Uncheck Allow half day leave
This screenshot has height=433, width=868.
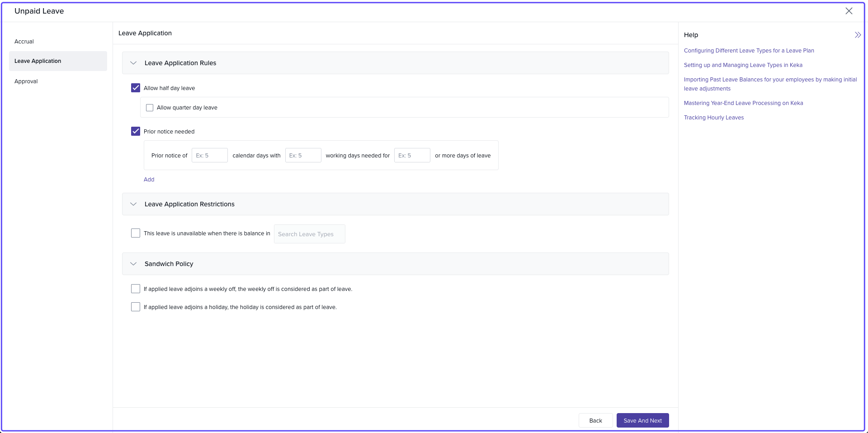click(x=136, y=88)
